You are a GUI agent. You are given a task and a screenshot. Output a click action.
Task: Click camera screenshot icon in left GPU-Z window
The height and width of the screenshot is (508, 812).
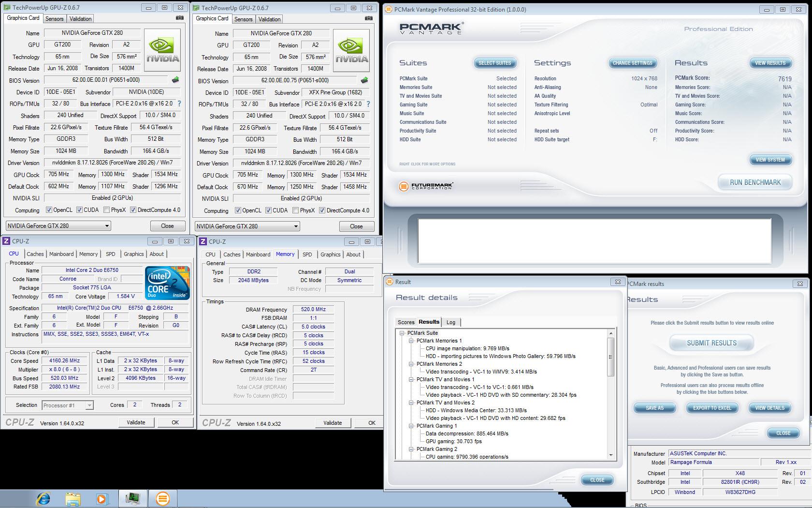click(180, 18)
